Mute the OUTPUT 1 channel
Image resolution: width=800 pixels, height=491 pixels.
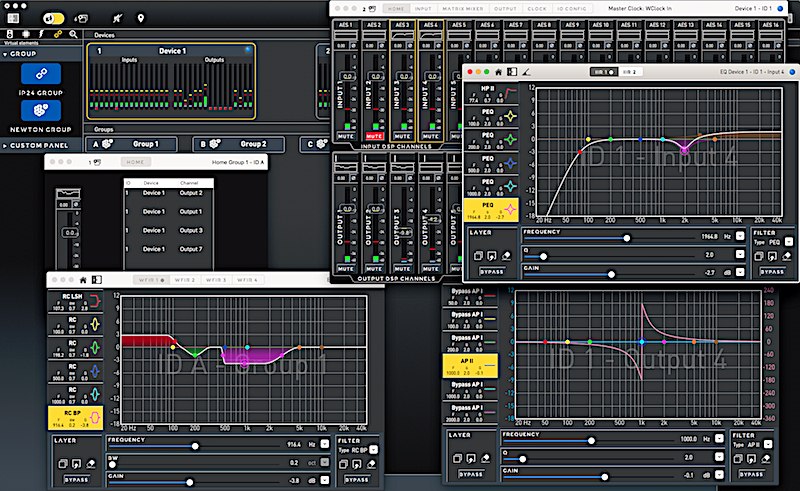[345, 268]
